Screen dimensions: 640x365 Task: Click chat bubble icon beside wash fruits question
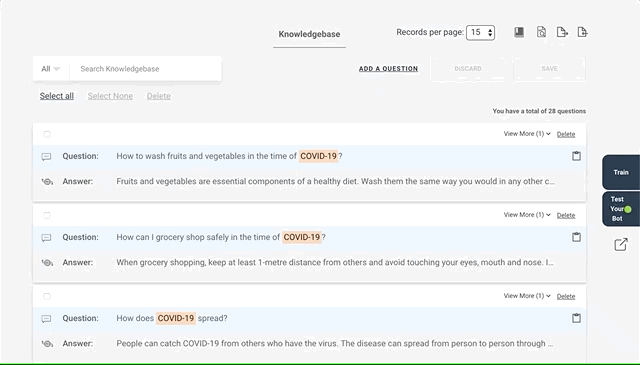pos(47,157)
